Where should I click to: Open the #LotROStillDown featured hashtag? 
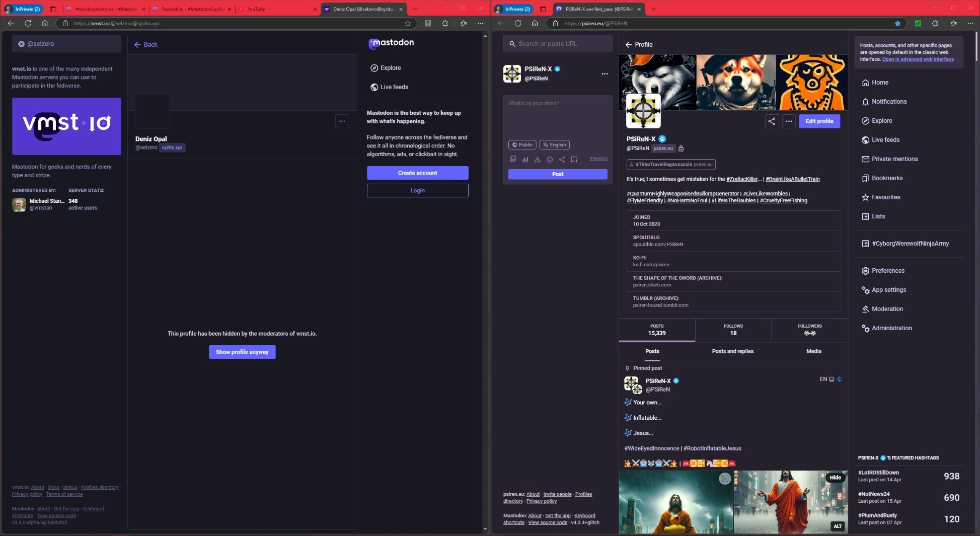pyautogui.click(x=878, y=473)
